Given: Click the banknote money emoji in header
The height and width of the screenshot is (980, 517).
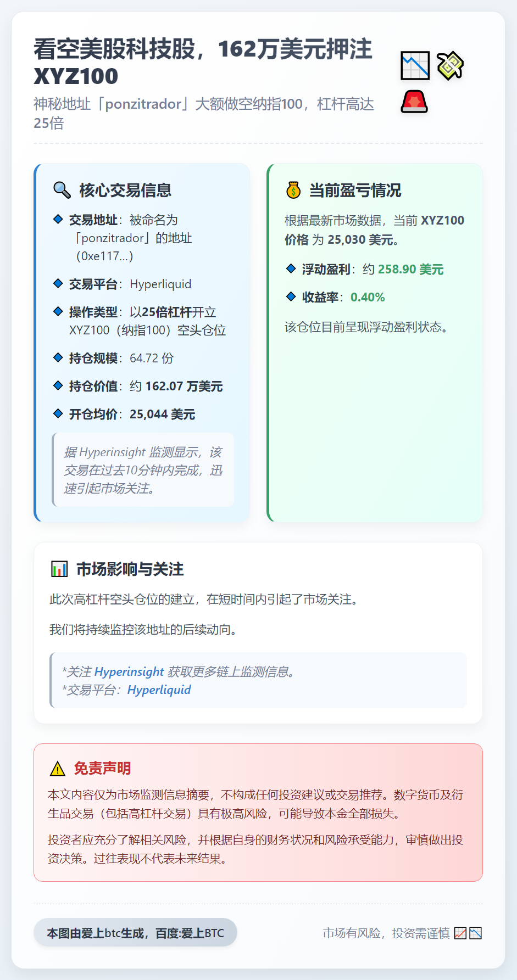Looking at the screenshot, I should (451, 65).
